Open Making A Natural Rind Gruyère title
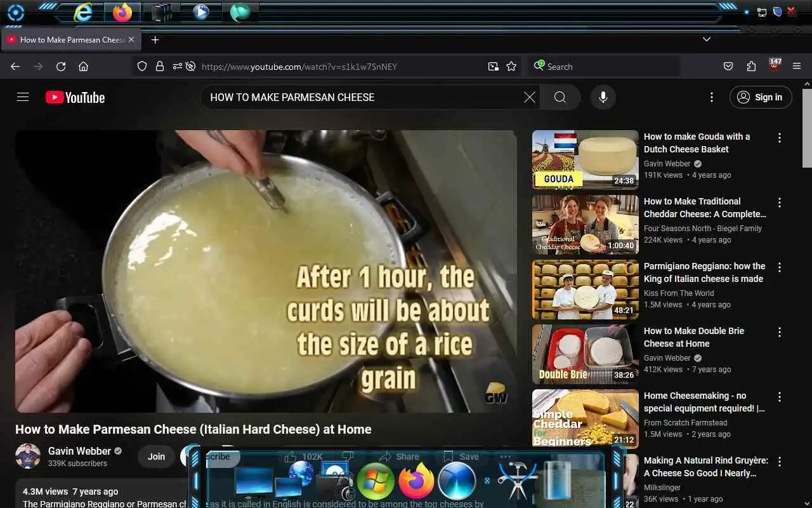The image size is (812, 508). 705,467
